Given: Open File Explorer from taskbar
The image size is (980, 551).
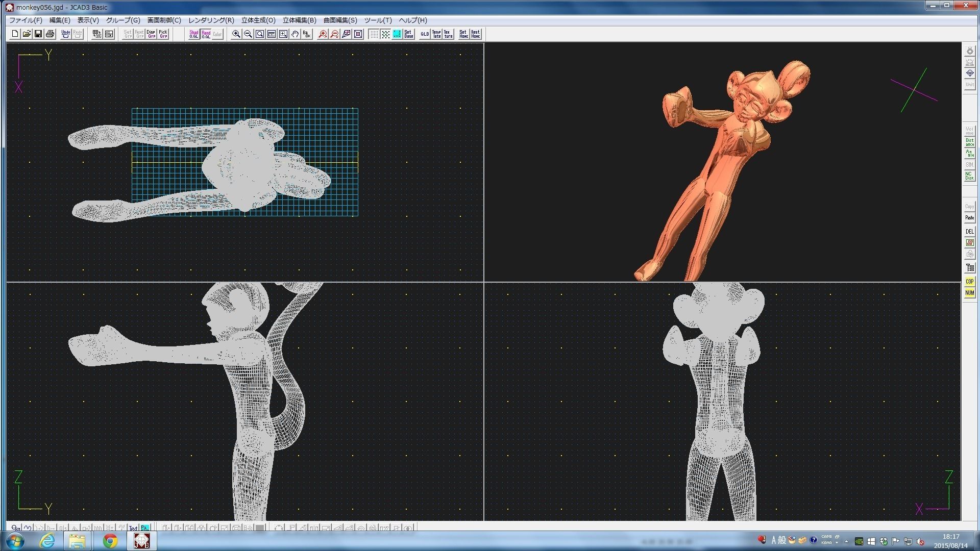Looking at the screenshot, I should [x=77, y=541].
